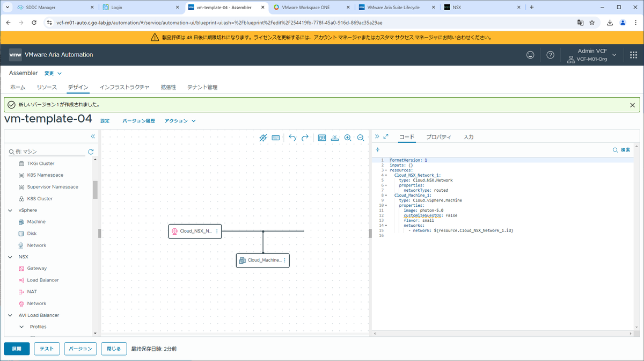The width and height of the screenshot is (644, 361).
Task: Click the テスト button
Action: click(47, 349)
